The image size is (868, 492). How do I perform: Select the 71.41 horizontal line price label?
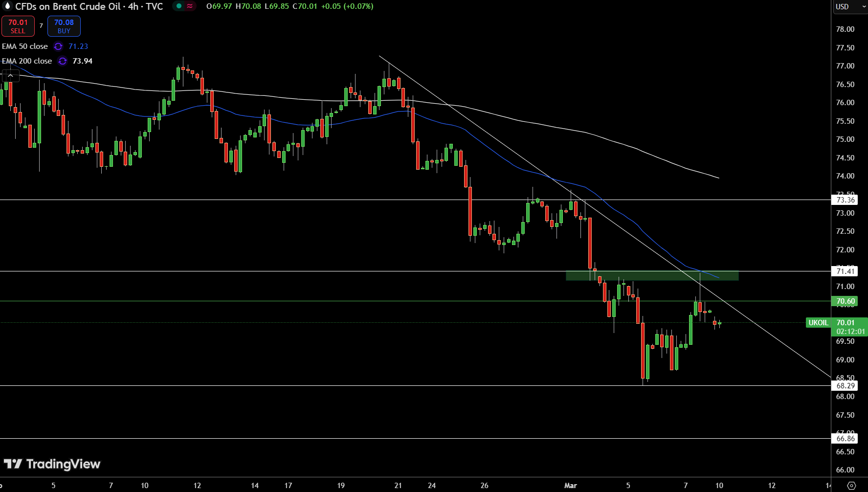coord(845,271)
